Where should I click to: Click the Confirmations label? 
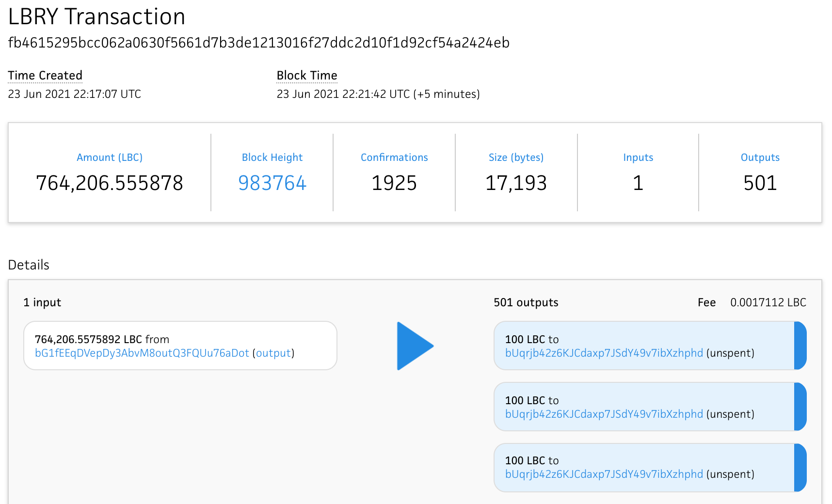tap(394, 157)
